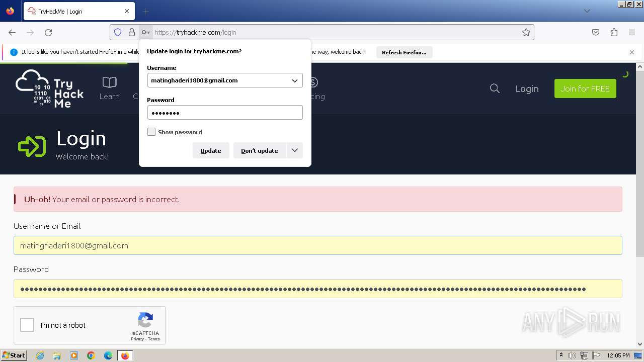Click Update to save the login
The width and height of the screenshot is (644, 362).
[211, 150]
